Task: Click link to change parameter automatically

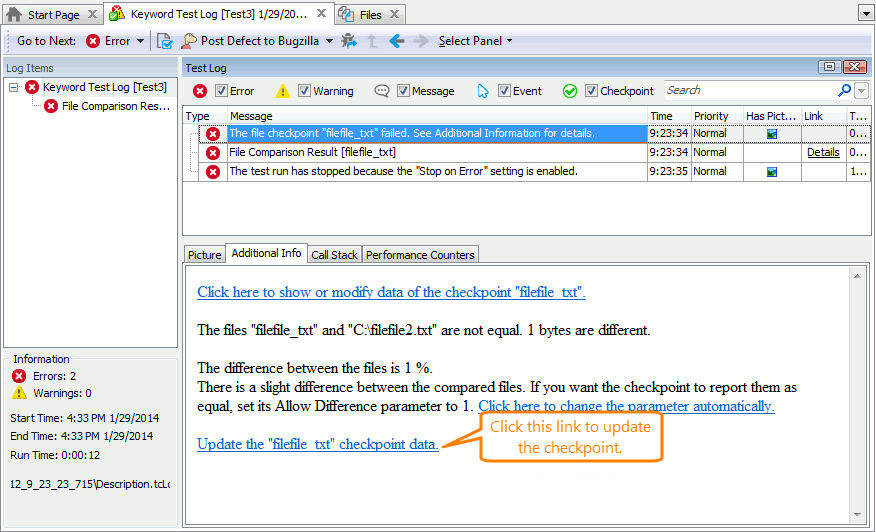Action: point(626,406)
